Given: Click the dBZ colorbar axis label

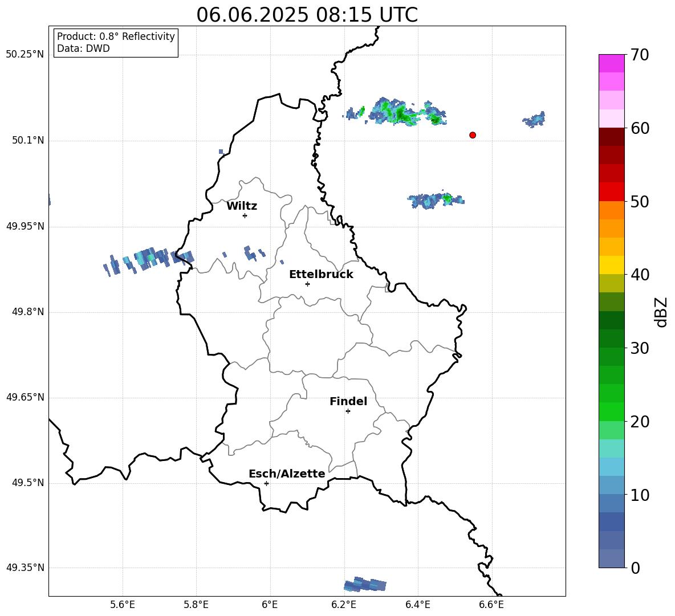Looking at the screenshot, I should coord(660,312).
